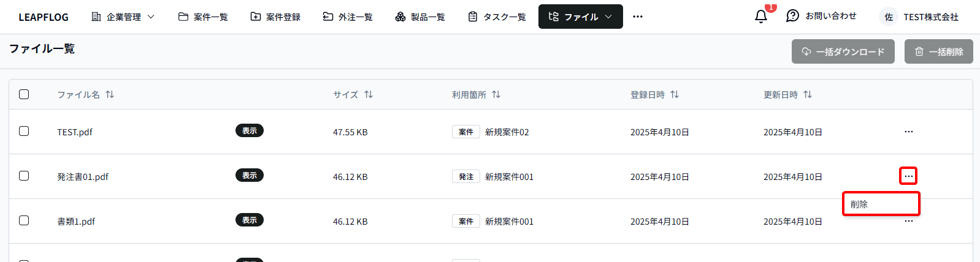Click the 一括ダウンロード button

tap(843, 52)
